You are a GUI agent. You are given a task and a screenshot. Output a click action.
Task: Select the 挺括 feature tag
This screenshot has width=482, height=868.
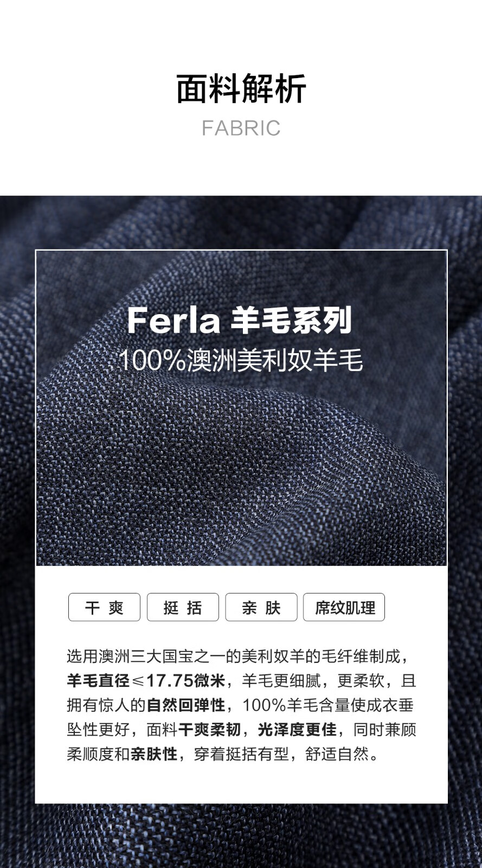[183, 607]
